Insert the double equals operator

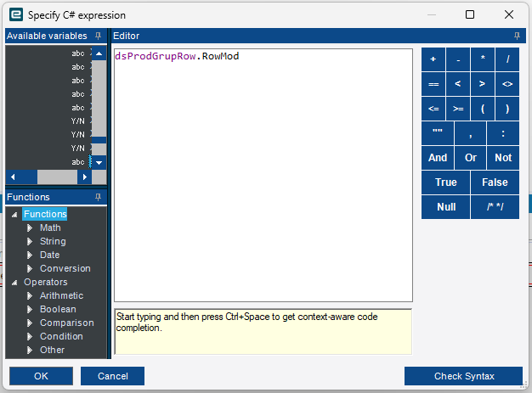[433, 84]
